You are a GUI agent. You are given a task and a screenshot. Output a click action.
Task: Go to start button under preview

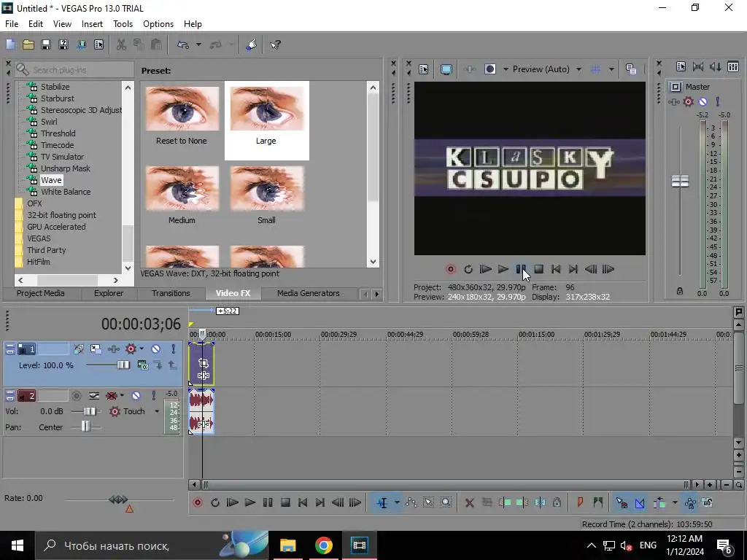[556, 270]
